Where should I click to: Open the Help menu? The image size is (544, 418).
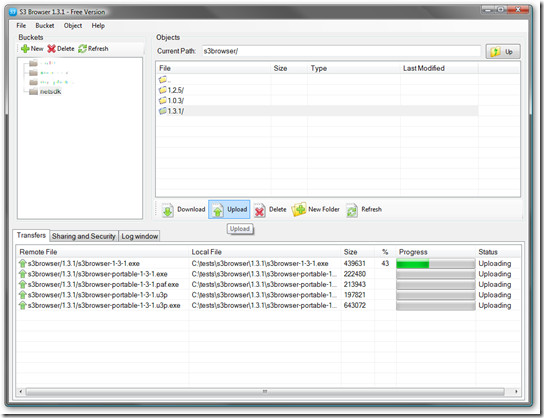98,26
